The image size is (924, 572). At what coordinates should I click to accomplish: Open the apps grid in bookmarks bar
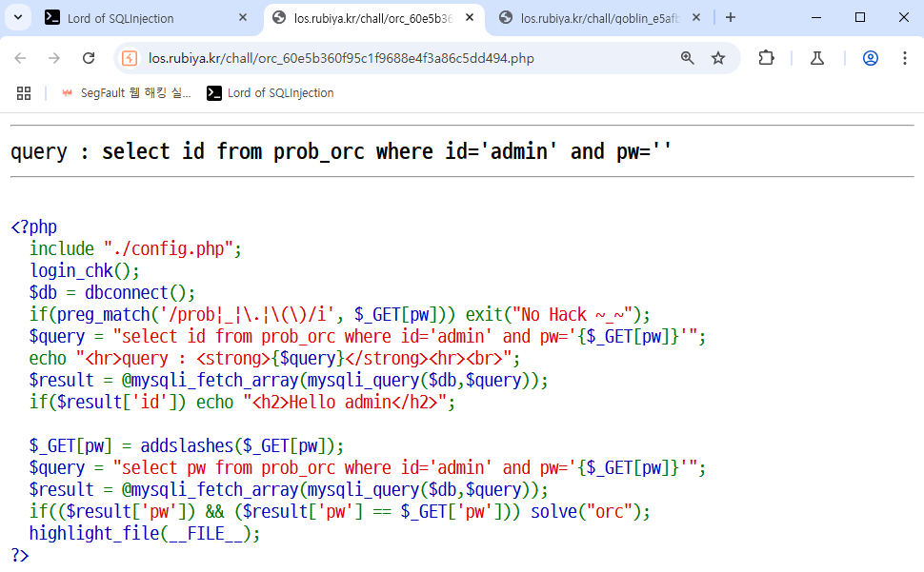click(x=24, y=93)
